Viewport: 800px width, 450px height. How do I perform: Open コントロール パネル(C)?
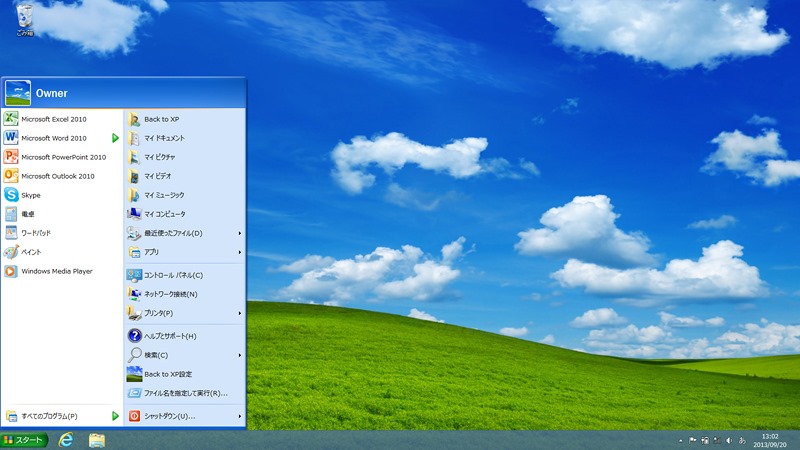[185, 275]
